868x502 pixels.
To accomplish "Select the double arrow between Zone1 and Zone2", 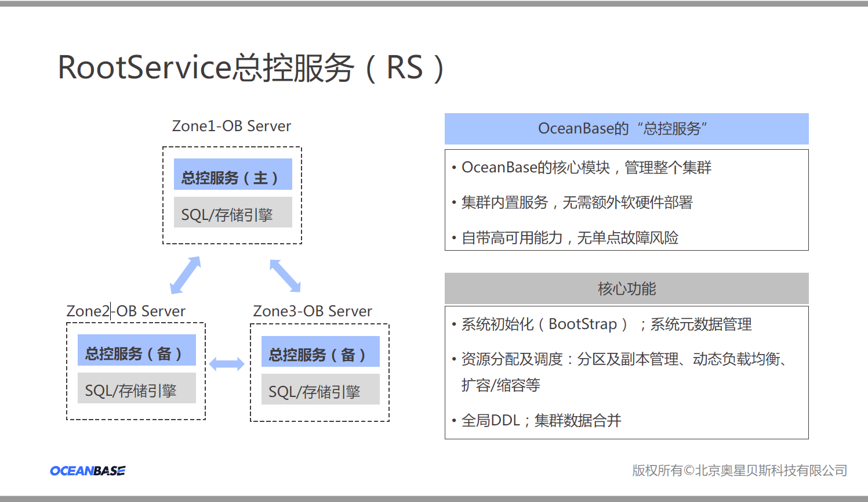I will 186,275.
